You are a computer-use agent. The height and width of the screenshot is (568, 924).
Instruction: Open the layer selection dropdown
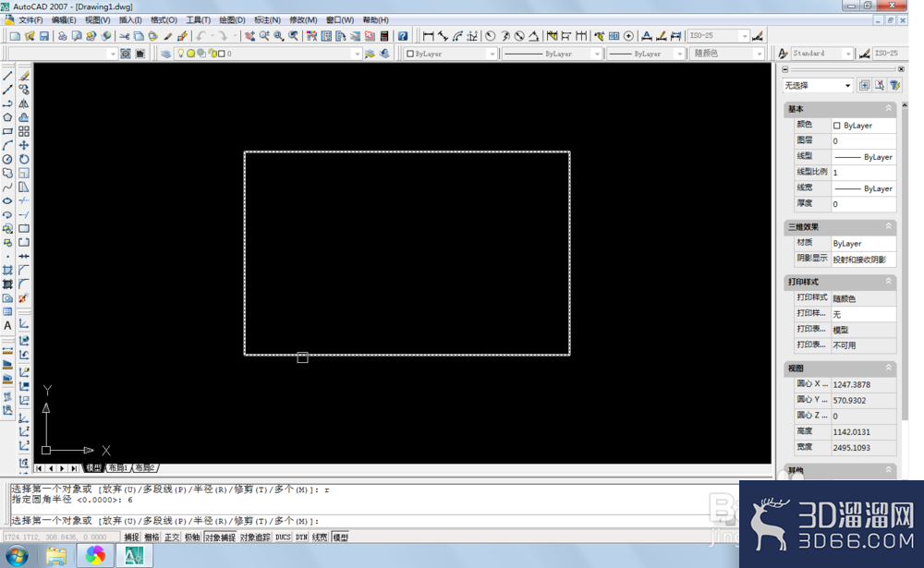click(357, 54)
